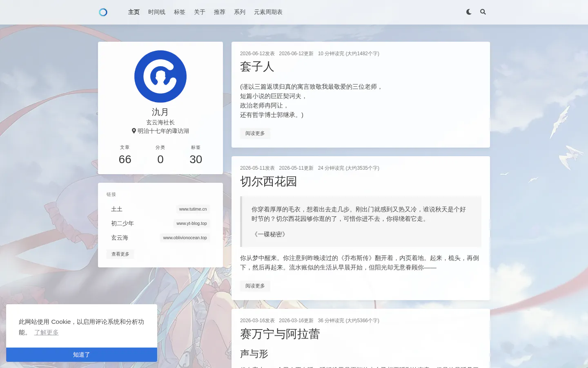Open the 时间线 nav item
Image resolution: width=588 pixels, height=368 pixels.
[157, 12]
